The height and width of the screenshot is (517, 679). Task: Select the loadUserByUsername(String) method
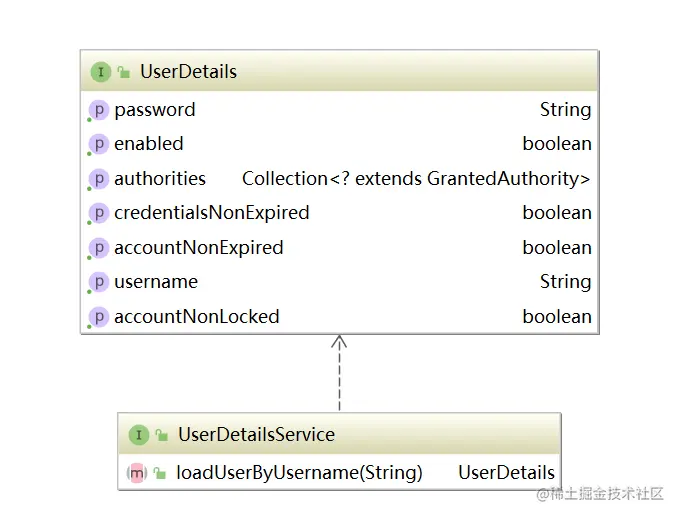tap(299, 473)
